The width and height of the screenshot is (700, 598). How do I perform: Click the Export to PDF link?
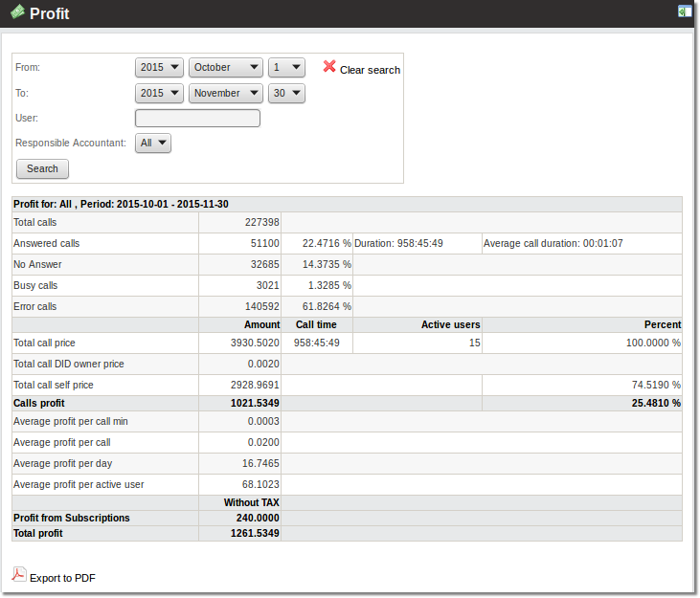pyautogui.click(x=62, y=578)
